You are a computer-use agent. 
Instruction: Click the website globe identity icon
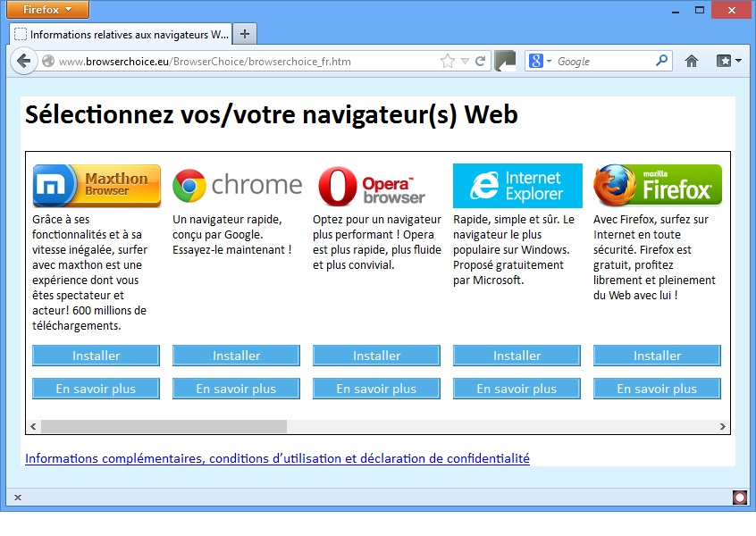[48, 62]
